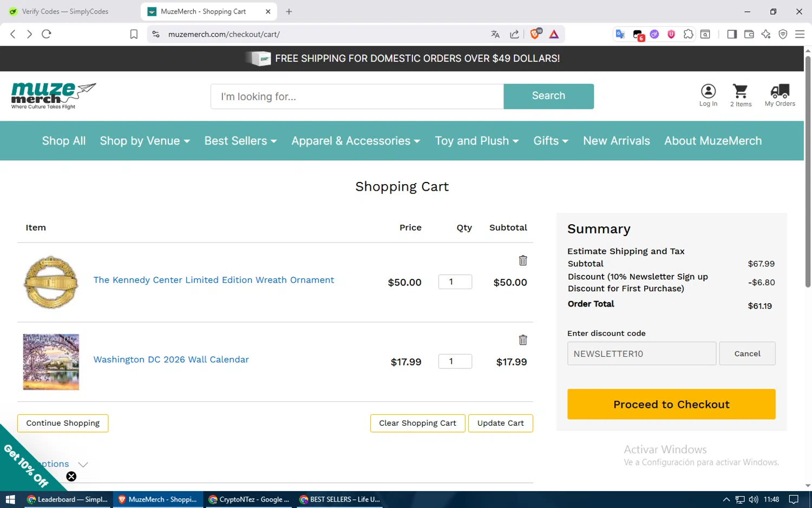The image size is (812, 508).
Task: Close the Get 10% Off corner banner
Action: (71, 477)
